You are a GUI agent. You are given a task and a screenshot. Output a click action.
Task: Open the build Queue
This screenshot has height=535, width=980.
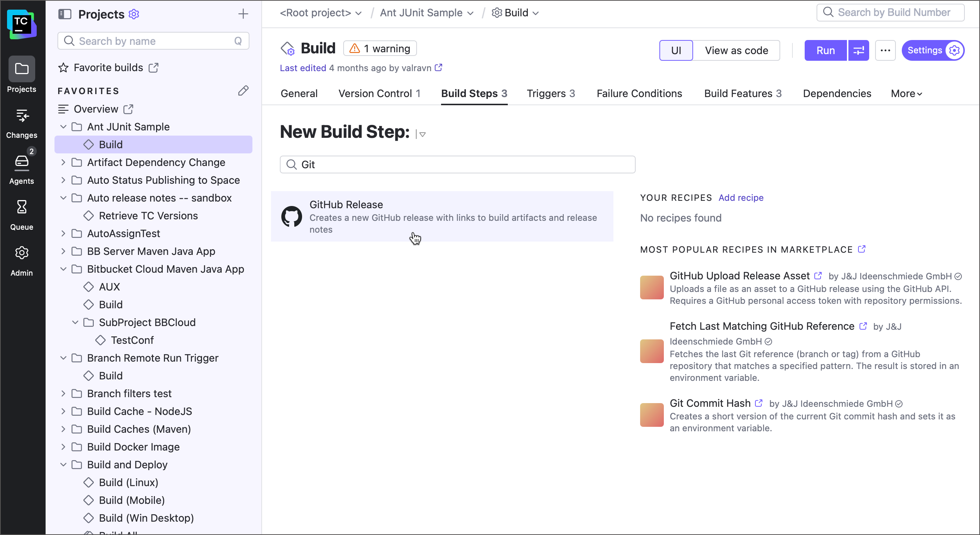[x=22, y=215]
